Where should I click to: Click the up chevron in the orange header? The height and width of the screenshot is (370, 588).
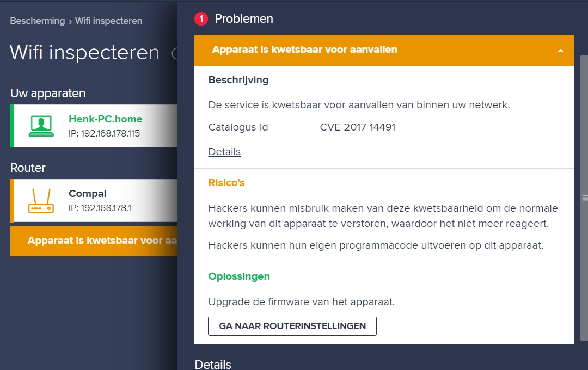(x=561, y=51)
